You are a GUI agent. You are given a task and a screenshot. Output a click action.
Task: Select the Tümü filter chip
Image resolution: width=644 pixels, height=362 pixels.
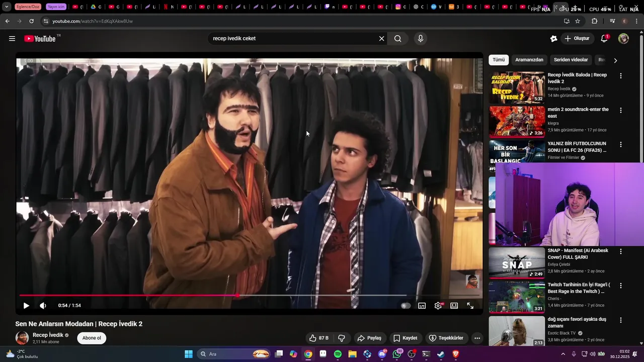pos(499,60)
